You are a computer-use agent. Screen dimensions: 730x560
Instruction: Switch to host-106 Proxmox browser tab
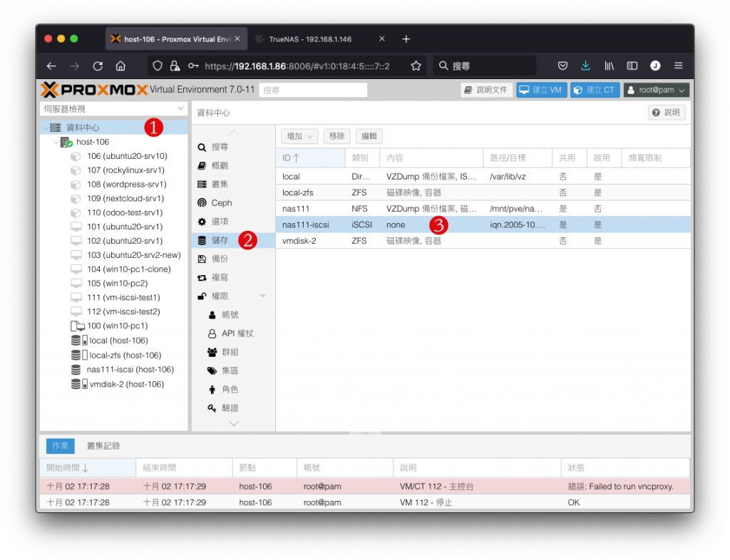177,39
